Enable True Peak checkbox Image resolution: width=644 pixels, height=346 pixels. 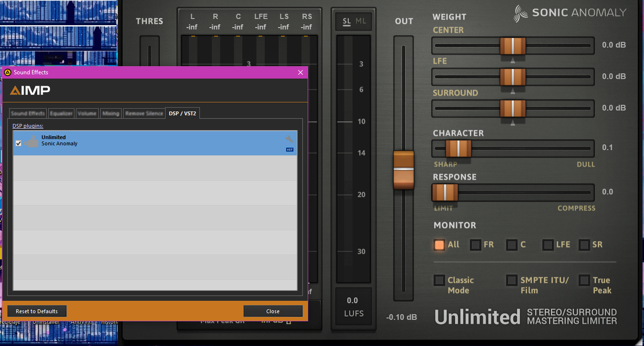tap(584, 280)
